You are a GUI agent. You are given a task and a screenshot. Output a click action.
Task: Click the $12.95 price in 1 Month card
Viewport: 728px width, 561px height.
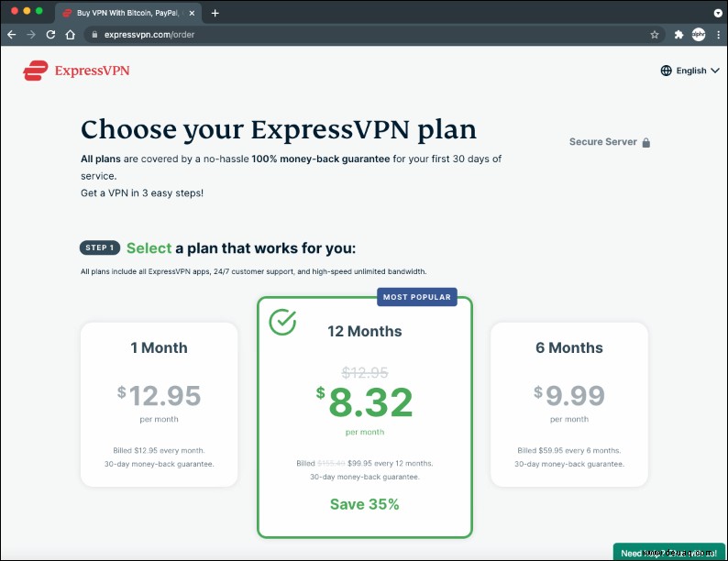159,395
